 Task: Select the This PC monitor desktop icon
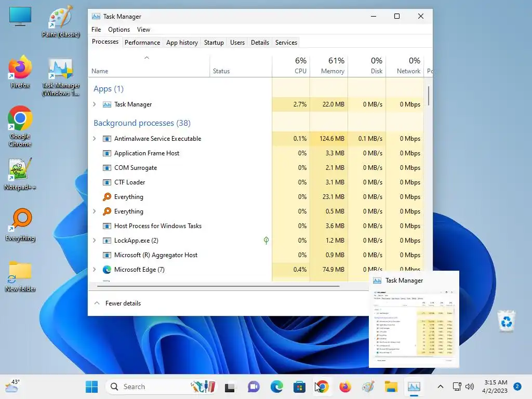click(20, 16)
